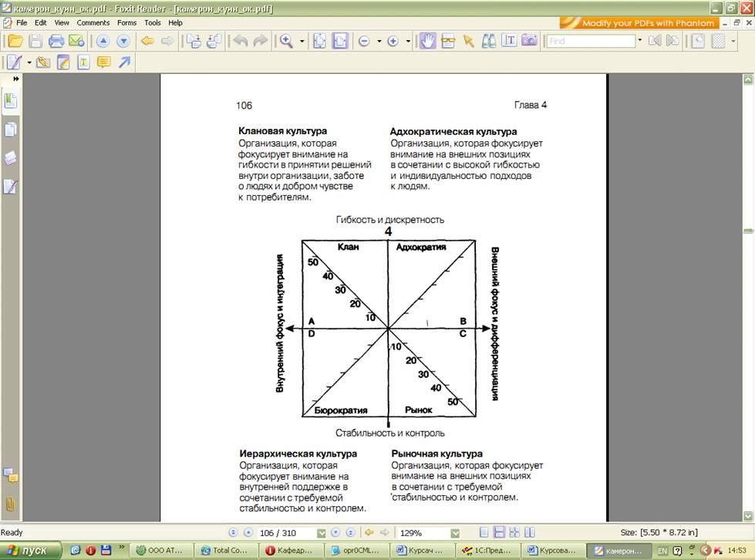Open the Tools menu
Viewport: 755px width, 560px height.
pyautogui.click(x=152, y=22)
